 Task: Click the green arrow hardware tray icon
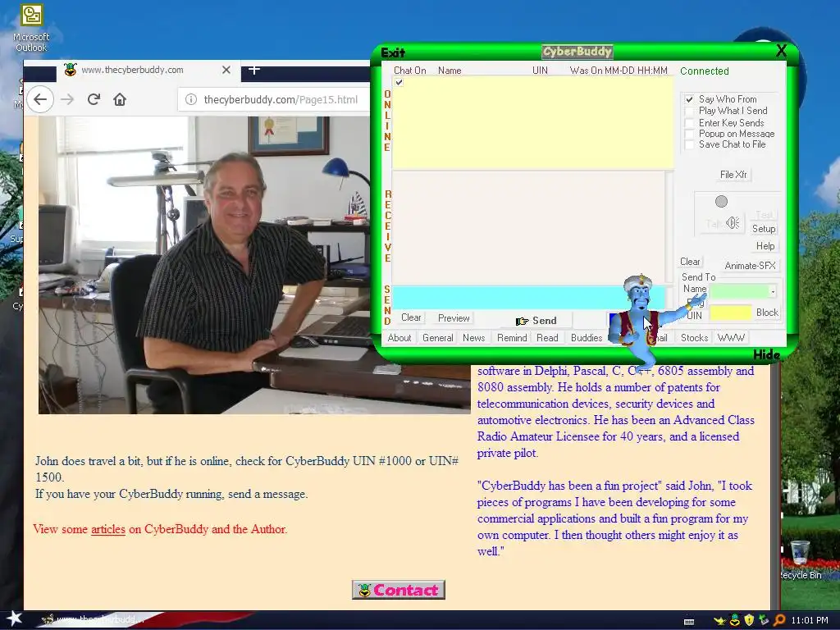(764, 620)
